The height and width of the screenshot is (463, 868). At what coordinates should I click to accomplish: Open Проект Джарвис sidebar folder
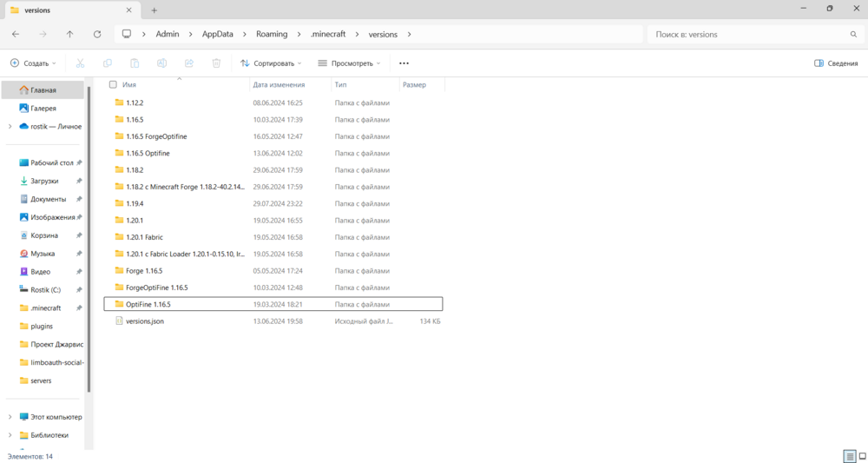click(x=51, y=344)
